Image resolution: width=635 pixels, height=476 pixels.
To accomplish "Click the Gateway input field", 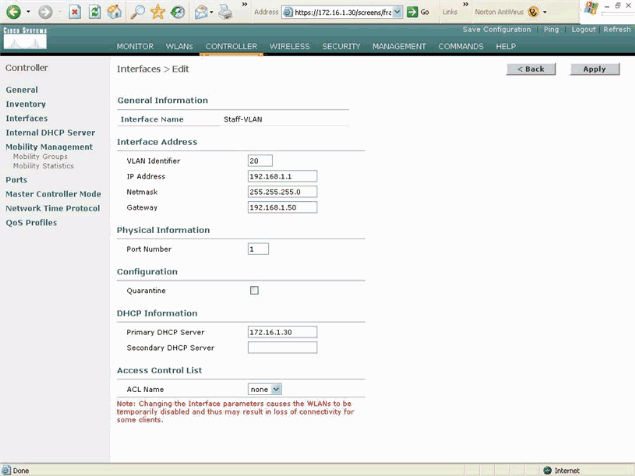I will [x=282, y=207].
